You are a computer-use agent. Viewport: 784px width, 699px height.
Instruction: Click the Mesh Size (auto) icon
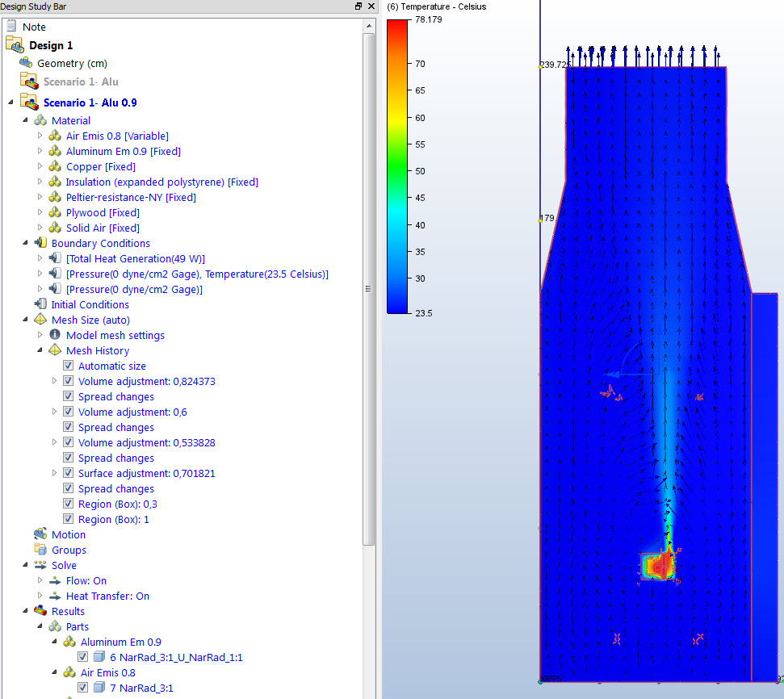40,320
